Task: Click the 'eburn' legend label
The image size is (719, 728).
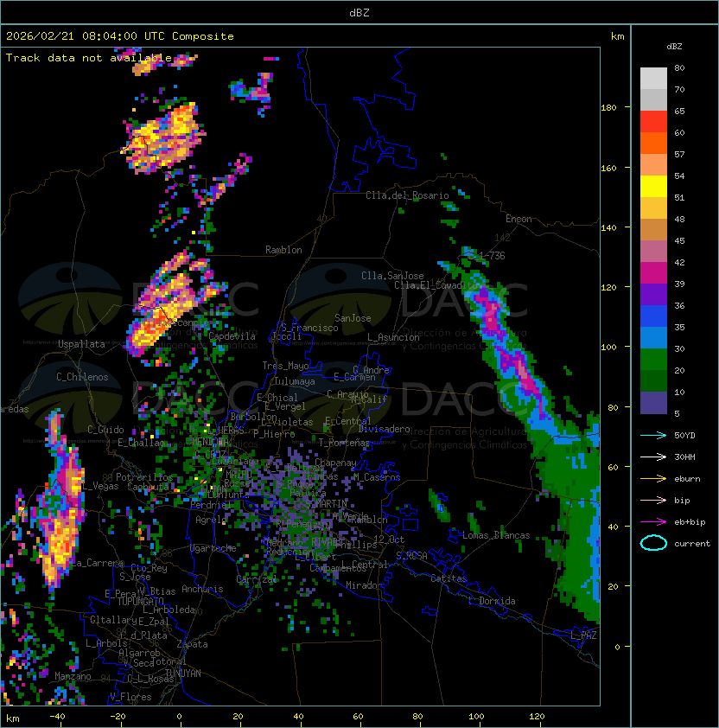Action: point(687,479)
